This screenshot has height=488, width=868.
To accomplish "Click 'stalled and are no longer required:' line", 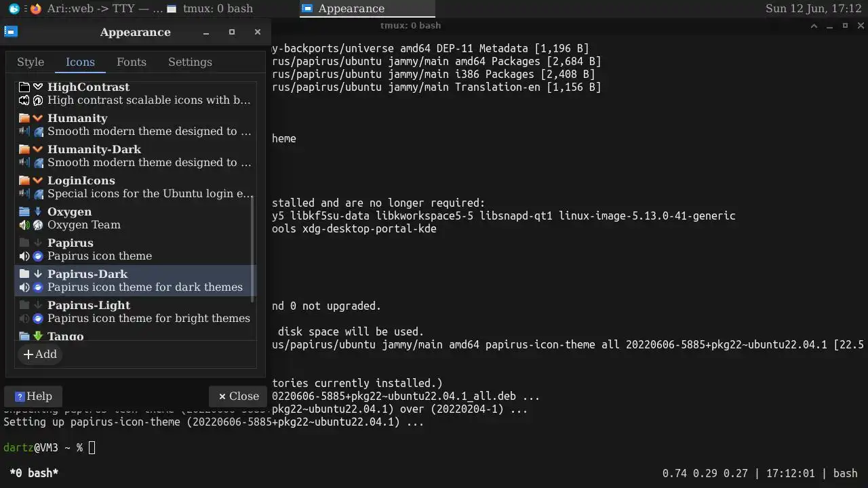I will 379,203.
